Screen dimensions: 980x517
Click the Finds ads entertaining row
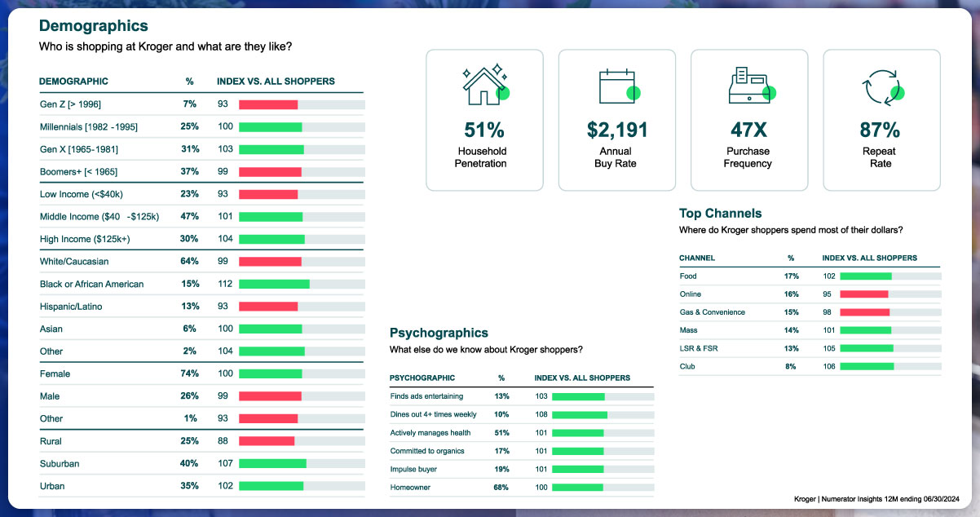(x=522, y=396)
